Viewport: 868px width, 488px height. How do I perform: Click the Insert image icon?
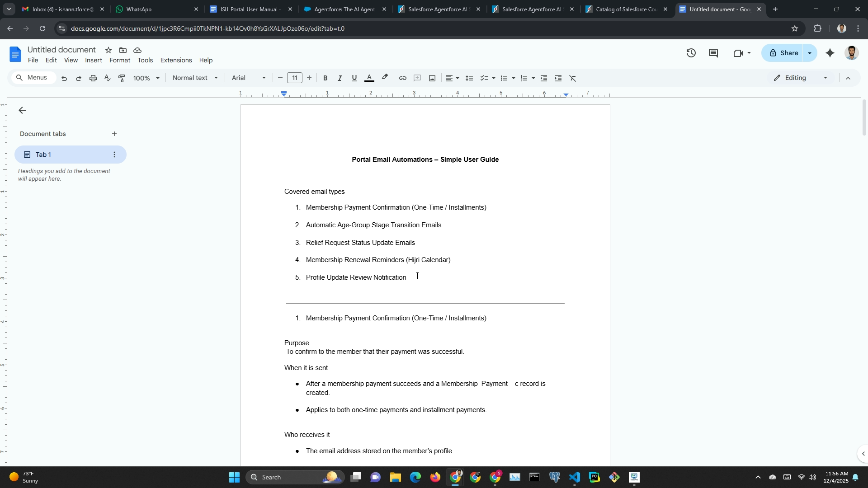click(432, 78)
